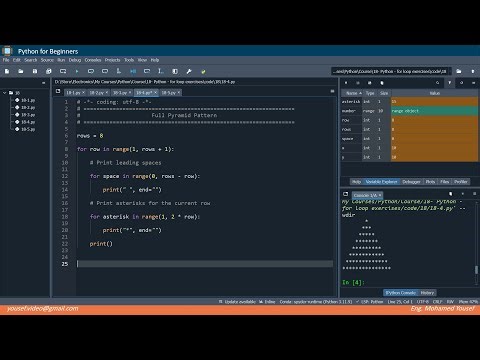Viewport: 480px width, 360px height.
Task: Save variable data icon
Action: (x=358, y=83)
